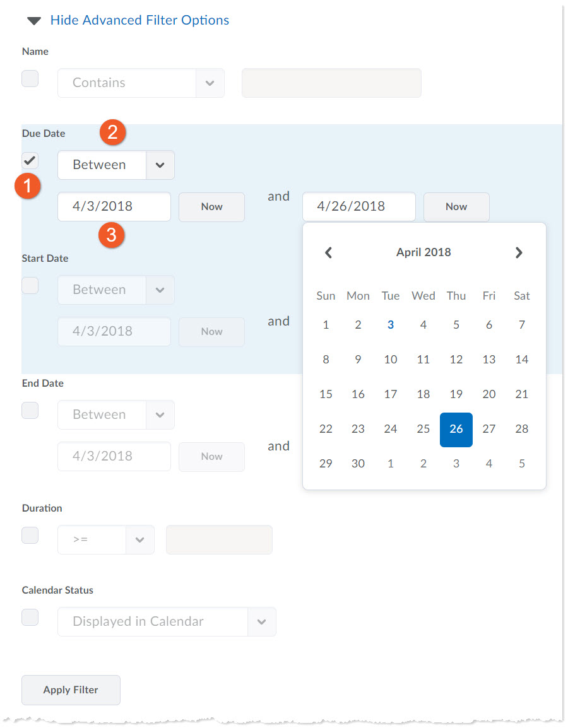
Task: Open the Due Date Between dropdown
Action: click(x=160, y=165)
